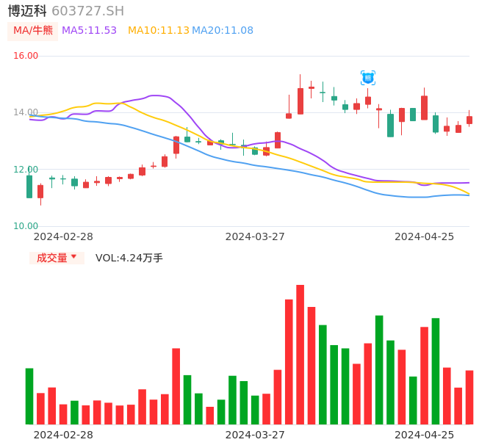Select the last red candlestick on the right
504x445 pixels.
tap(469, 120)
